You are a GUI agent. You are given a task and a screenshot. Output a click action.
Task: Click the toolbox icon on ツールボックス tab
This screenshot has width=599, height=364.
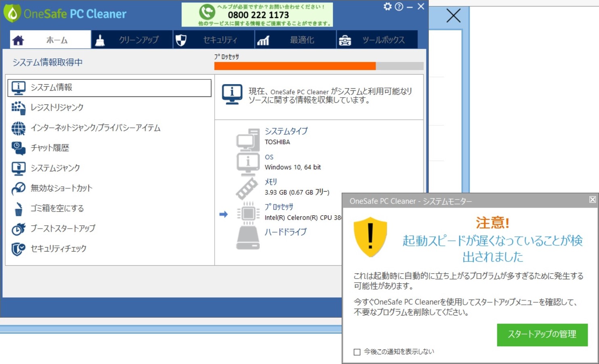click(344, 40)
